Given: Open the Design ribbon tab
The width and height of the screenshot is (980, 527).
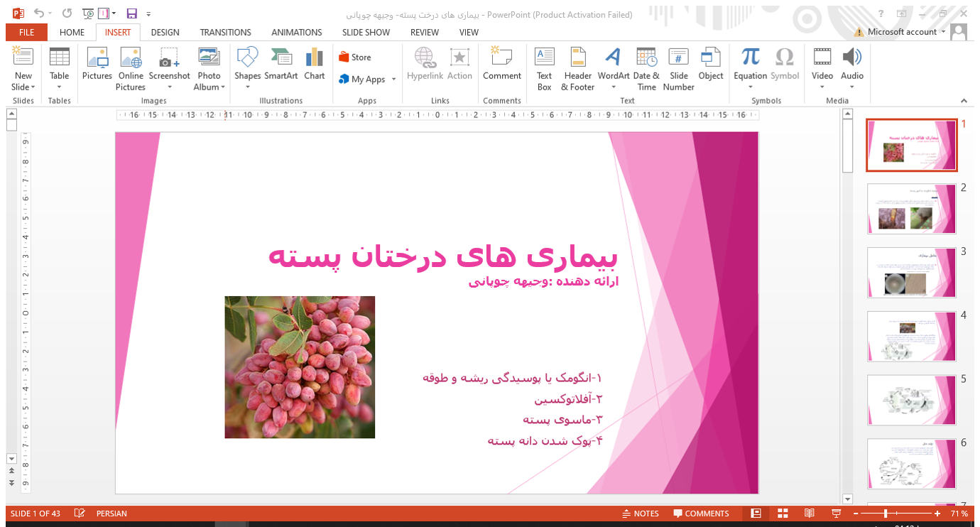Looking at the screenshot, I should click(x=165, y=32).
